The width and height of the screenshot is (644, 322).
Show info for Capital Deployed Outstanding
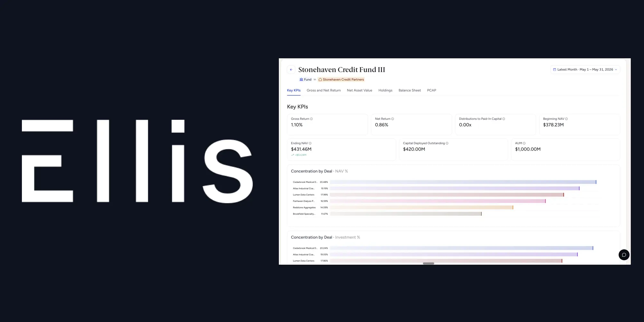point(447,143)
